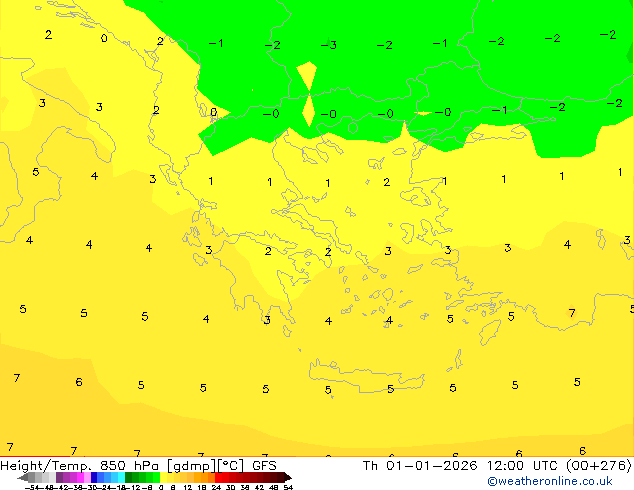634x490 pixels.
Task: Select the bright yellow 0 legend swatch
Action: 163,477
